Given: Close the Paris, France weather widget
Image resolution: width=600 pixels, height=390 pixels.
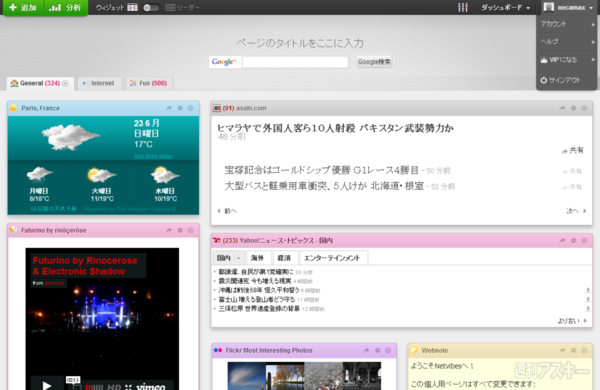Looking at the screenshot, I should point(191,108).
